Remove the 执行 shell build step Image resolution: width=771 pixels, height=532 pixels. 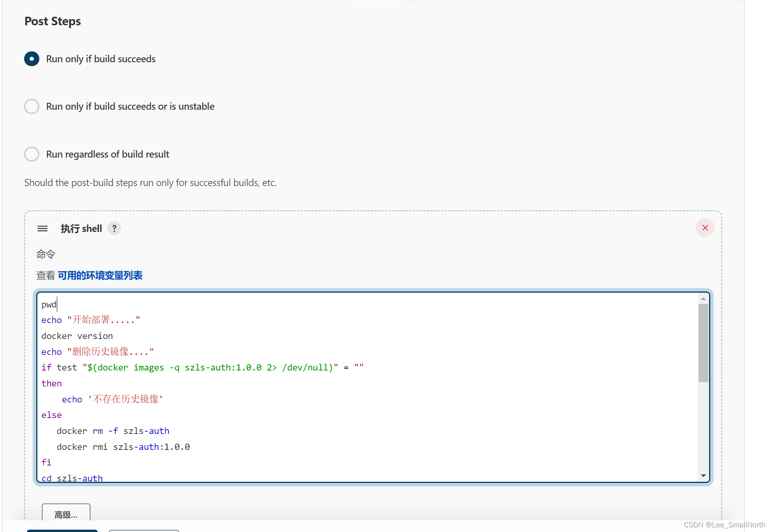(x=705, y=228)
